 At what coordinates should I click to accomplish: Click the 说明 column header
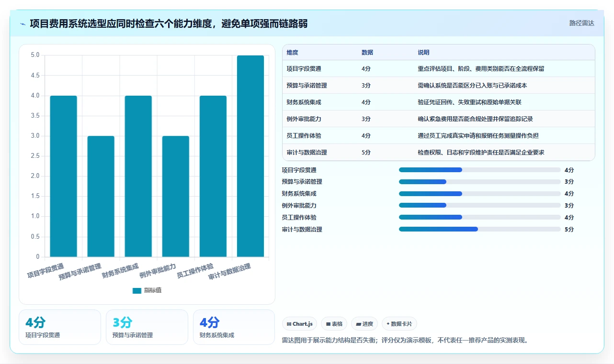click(x=423, y=53)
